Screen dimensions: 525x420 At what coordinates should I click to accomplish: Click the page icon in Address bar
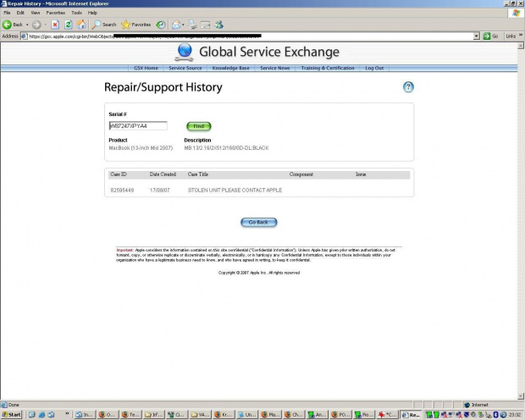(x=24, y=36)
